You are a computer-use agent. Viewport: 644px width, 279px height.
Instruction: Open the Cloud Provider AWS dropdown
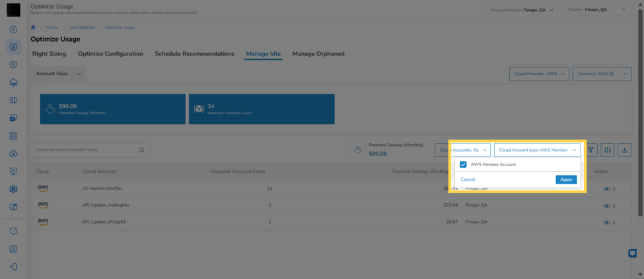[539, 74]
